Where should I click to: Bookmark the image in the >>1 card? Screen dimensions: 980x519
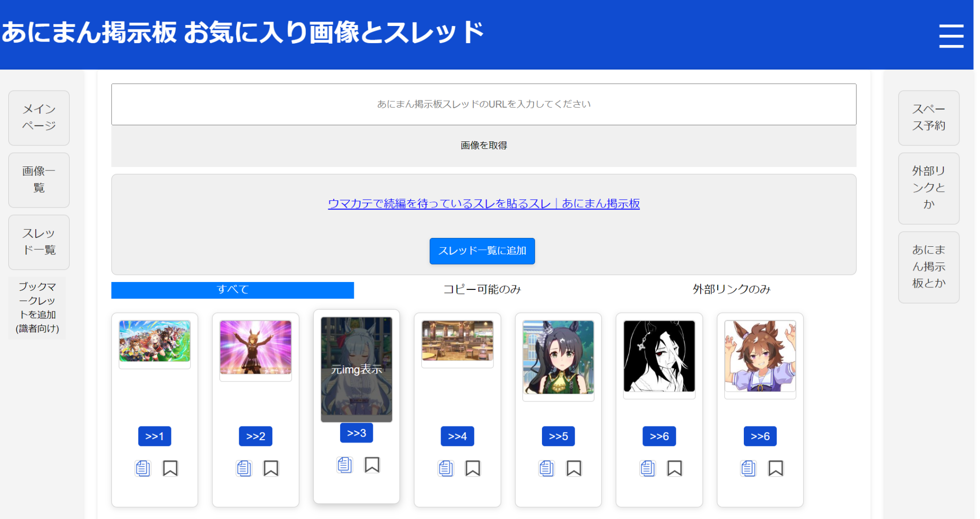click(170, 469)
